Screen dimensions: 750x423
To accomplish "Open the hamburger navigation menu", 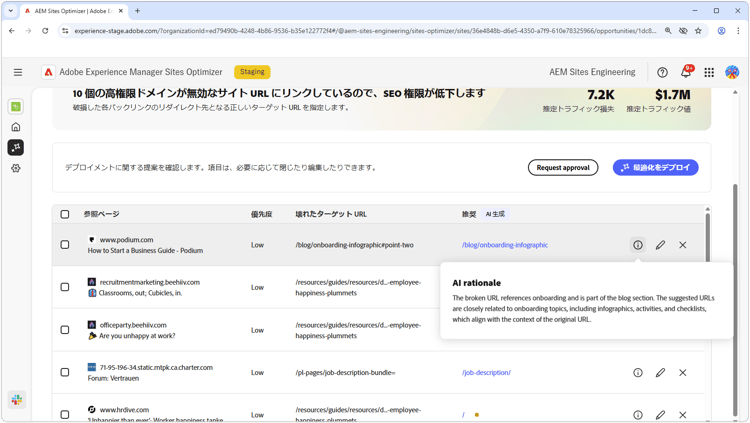I will [18, 72].
